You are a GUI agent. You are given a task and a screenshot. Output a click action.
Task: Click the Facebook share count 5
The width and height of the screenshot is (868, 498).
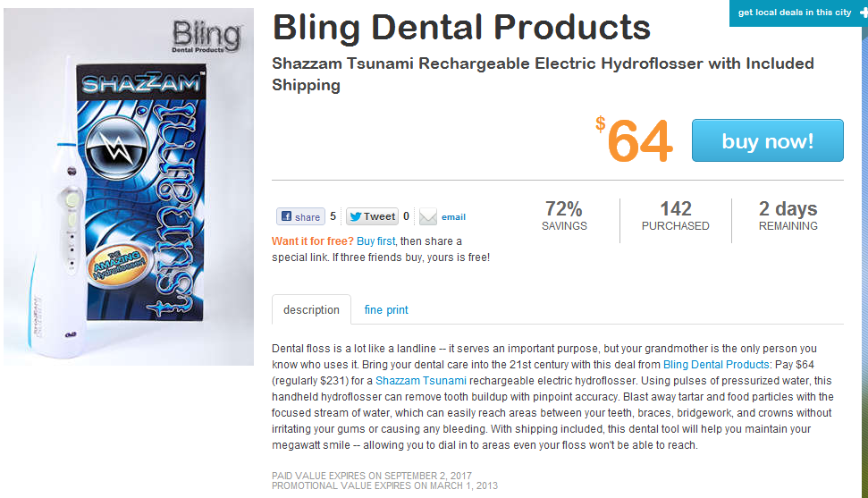pyautogui.click(x=333, y=216)
